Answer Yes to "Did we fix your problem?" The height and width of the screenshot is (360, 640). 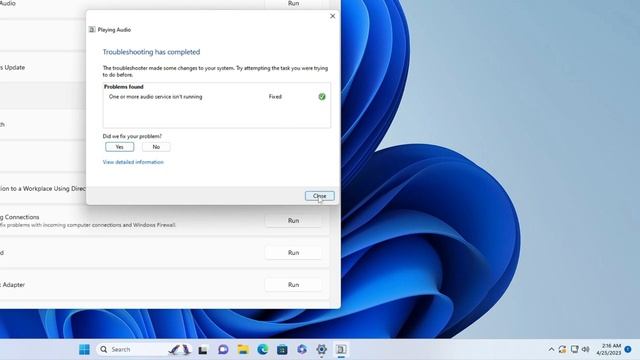tap(119, 147)
